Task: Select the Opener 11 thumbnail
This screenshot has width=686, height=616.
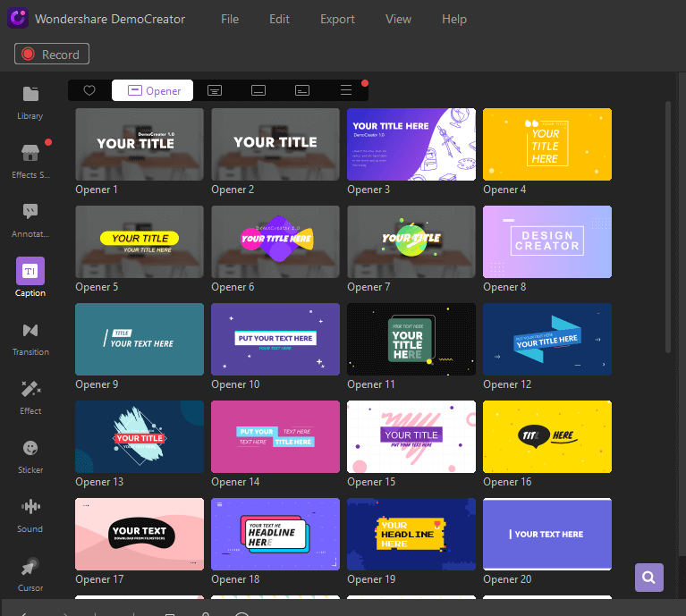Action: (x=411, y=339)
